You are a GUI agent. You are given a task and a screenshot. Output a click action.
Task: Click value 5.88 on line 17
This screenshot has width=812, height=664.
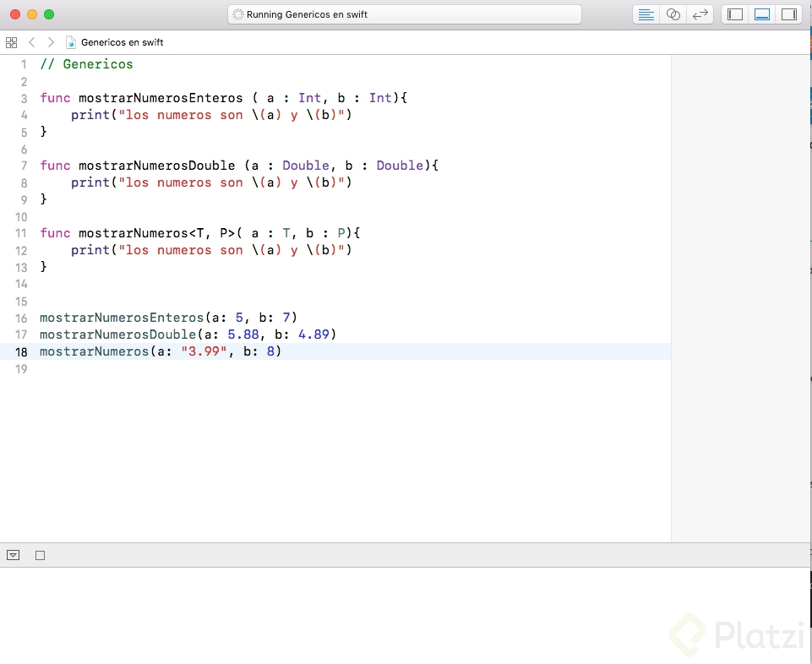(x=243, y=335)
